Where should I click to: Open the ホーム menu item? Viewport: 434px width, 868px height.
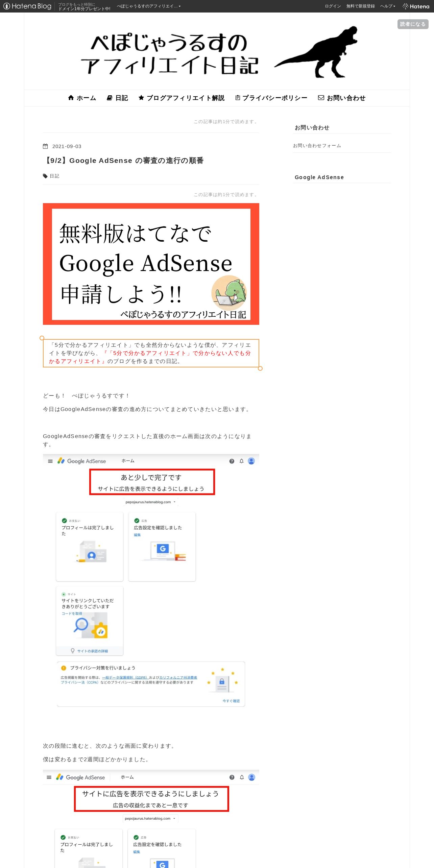82,98
